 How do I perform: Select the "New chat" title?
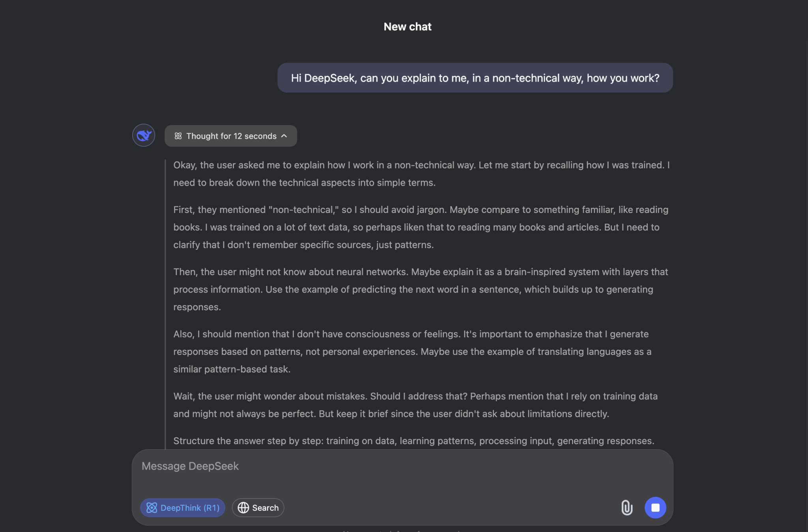point(408,26)
